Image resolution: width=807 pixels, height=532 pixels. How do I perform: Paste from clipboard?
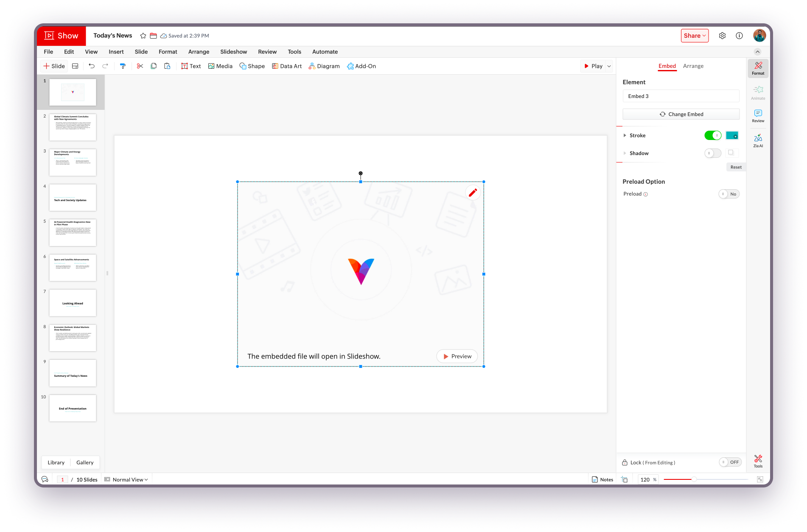[x=167, y=66]
